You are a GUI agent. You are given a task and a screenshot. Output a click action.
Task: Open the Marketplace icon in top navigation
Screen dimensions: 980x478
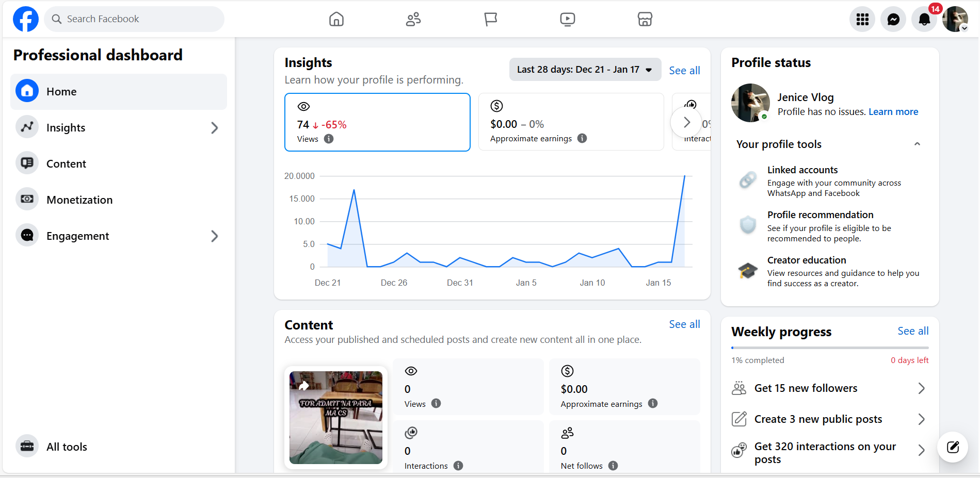(x=645, y=19)
